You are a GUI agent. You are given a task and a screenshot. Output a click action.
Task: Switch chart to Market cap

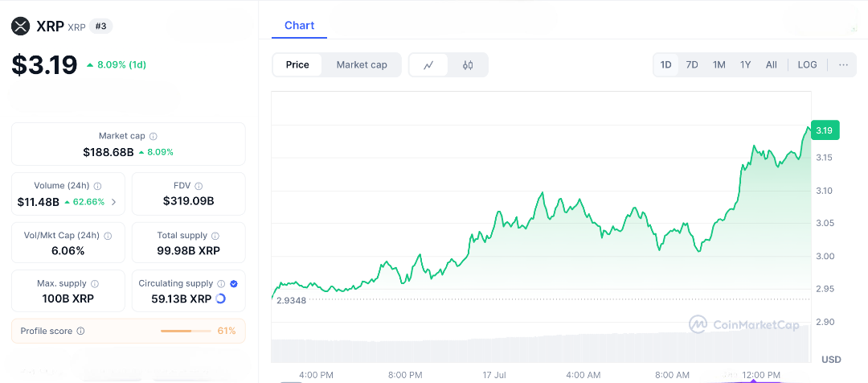click(362, 65)
